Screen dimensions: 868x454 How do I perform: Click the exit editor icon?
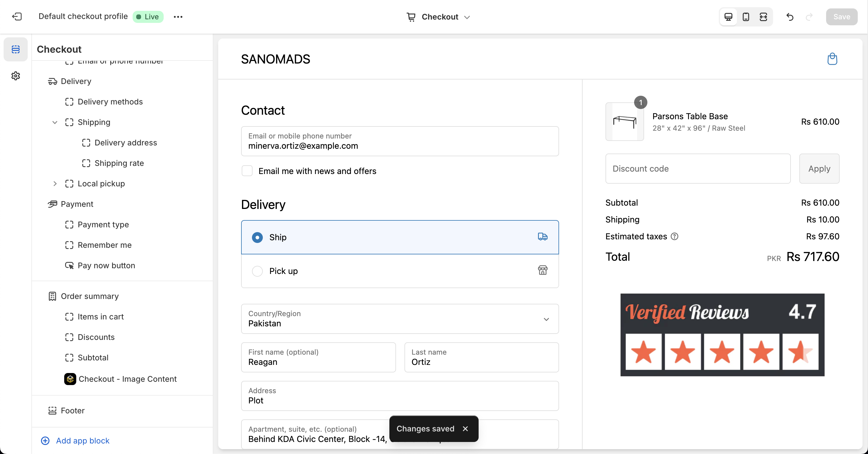[x=17, y=17]
